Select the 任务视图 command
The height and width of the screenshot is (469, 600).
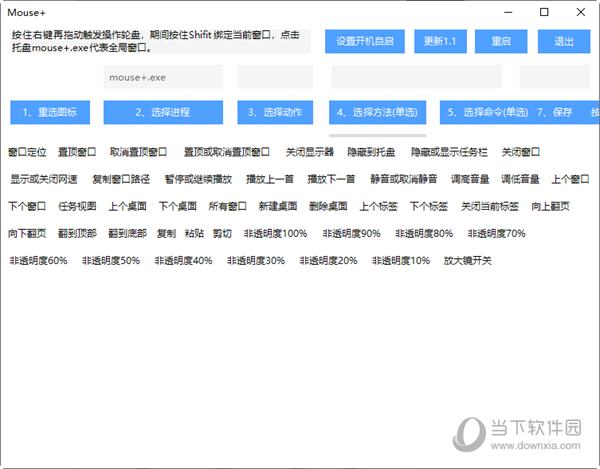pos(77,206)
